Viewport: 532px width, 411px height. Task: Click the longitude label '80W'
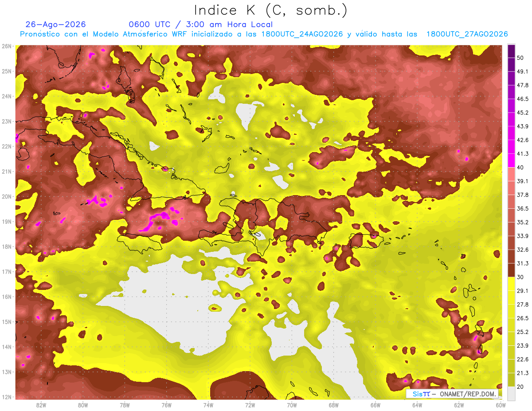click(x=83, y=405)
